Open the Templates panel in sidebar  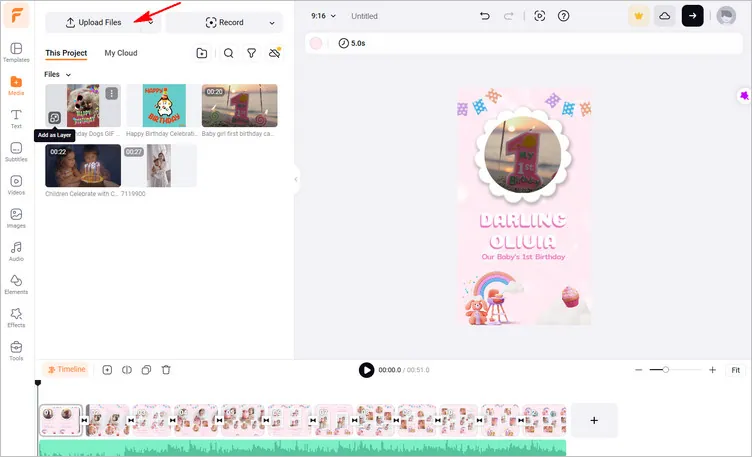[16, 53]
